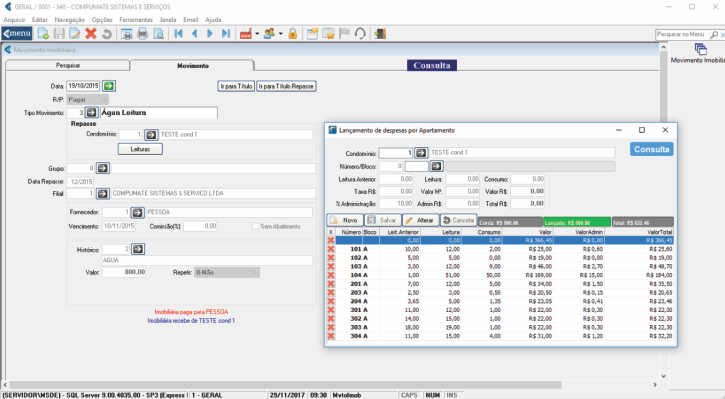Click the gray flag toolbar icon

(x=344, y=33)
